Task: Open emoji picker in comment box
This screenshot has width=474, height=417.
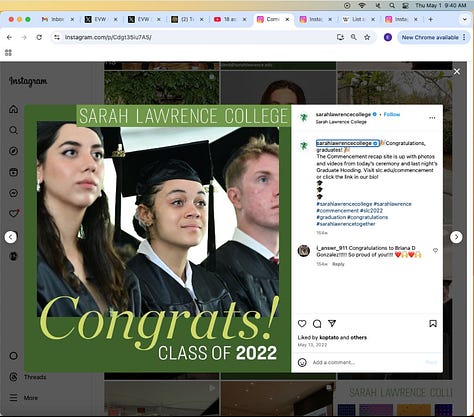Action: click(x=302, y=362)
